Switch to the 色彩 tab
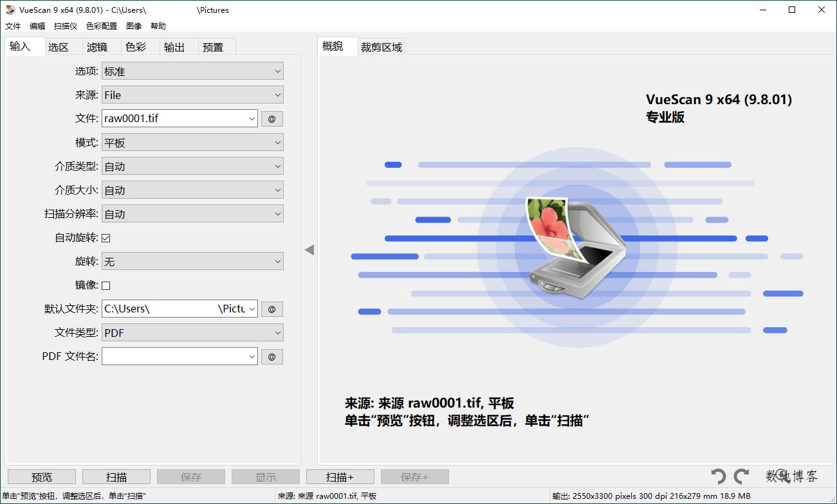This screenshot has height=504, width=837. point(140,47)
